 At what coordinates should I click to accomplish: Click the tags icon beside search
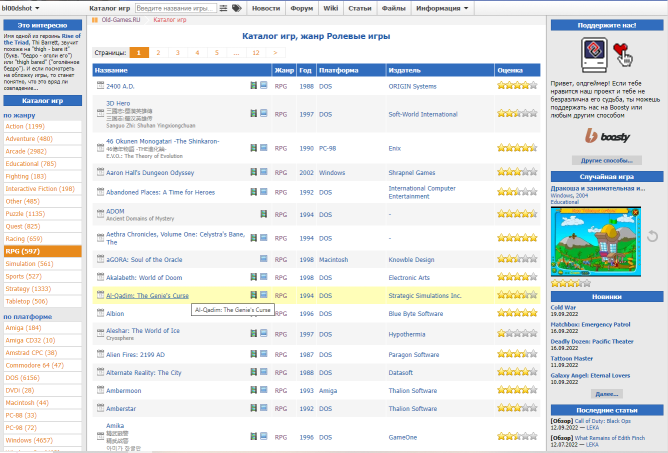coord(236,8)
